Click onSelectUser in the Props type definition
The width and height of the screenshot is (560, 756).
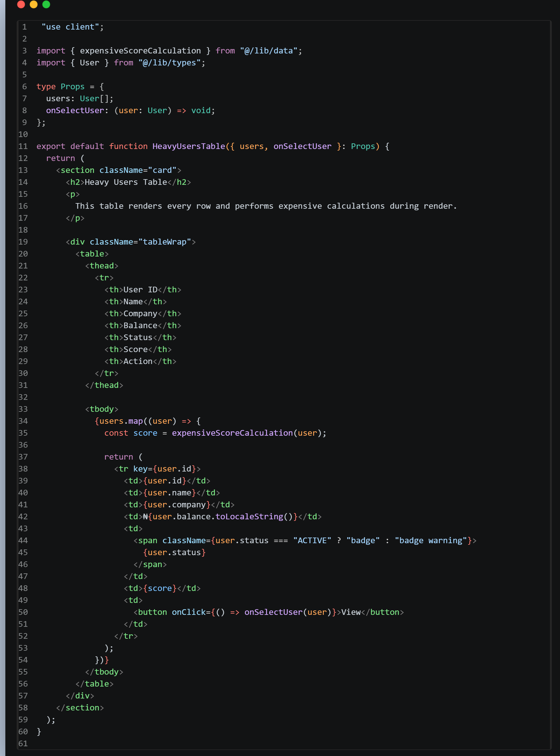pos(75,110)
